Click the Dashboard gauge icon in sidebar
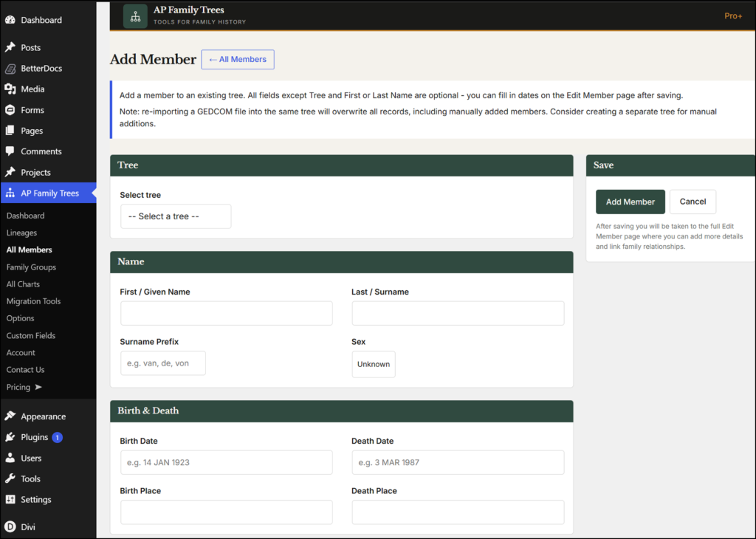The image size is (756, 539). (10, 20)
